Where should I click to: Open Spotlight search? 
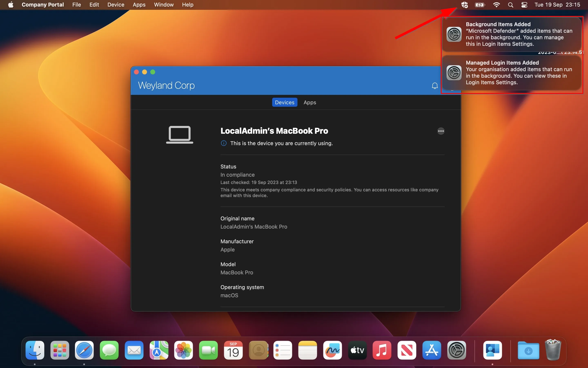pyautogui.click(x=510, y=5)
